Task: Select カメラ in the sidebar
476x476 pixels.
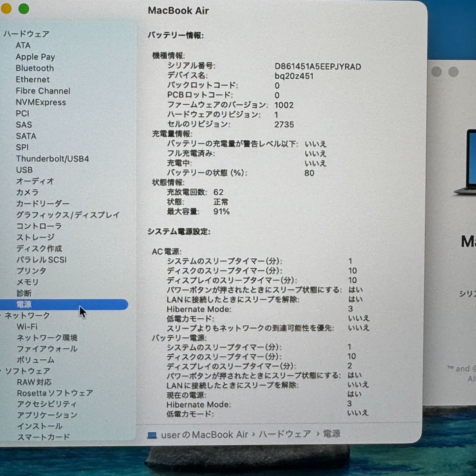Action: click(x=27, y=192)
